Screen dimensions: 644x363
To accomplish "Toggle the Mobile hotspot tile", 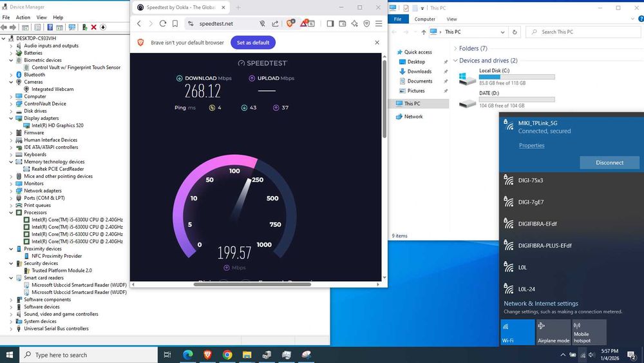I will (x=589, y=332).
